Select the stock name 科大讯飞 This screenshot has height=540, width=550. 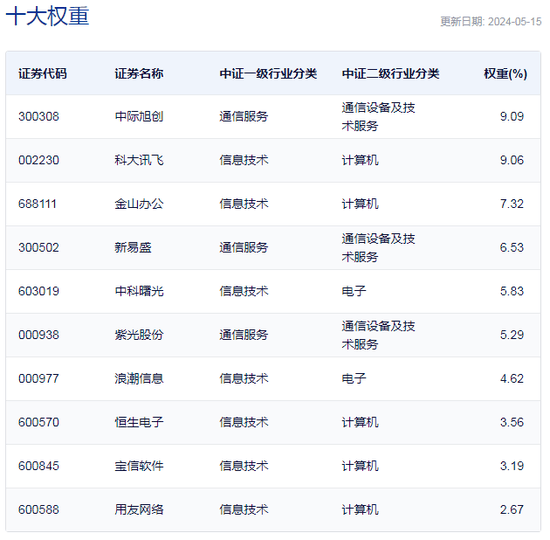click(139, 160)
